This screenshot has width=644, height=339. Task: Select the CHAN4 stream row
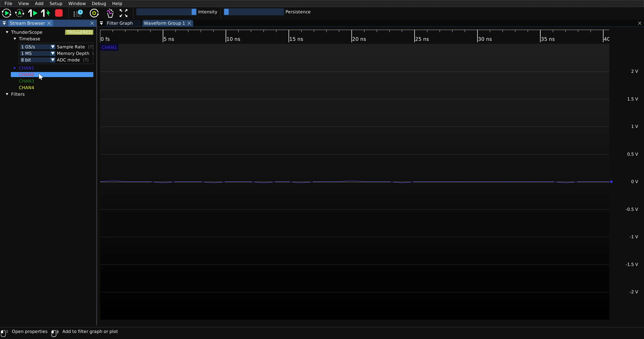(52, 88)
